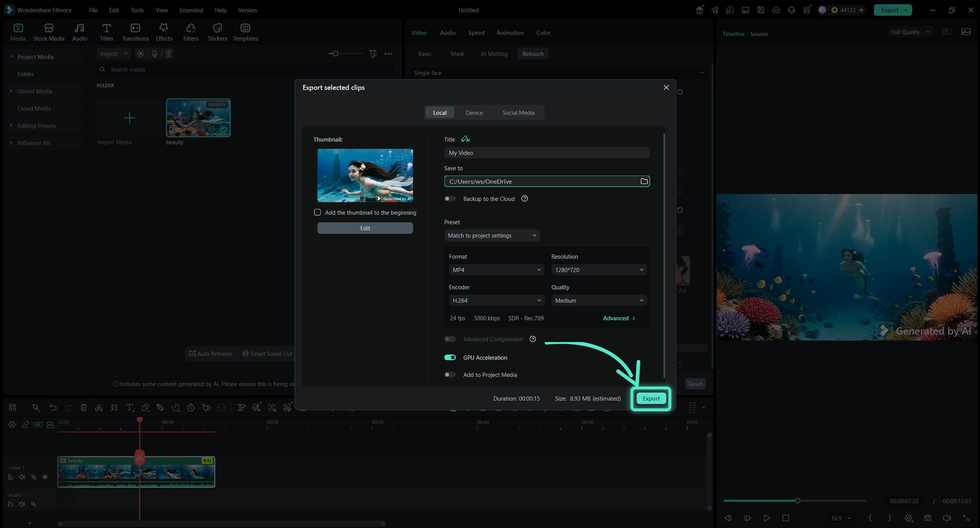Open the Preset dropdown

coord(492,235)
